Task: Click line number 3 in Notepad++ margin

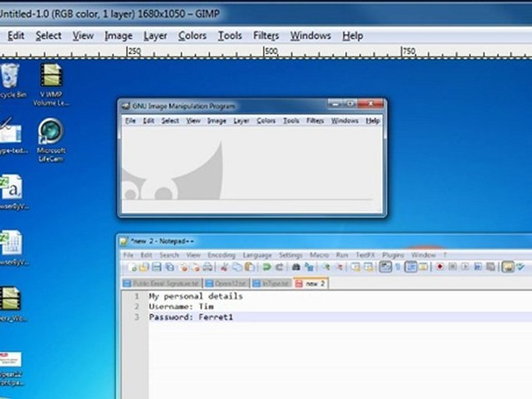Action: point(137,317)
